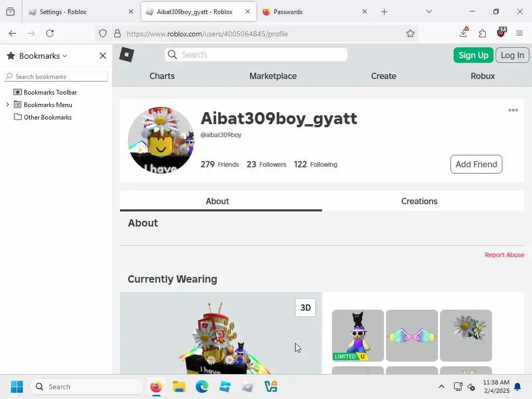The height and width of the screenshot is (399, 532).
Task: Open the profile three-dots options menu
Action: tap(513, 110)
